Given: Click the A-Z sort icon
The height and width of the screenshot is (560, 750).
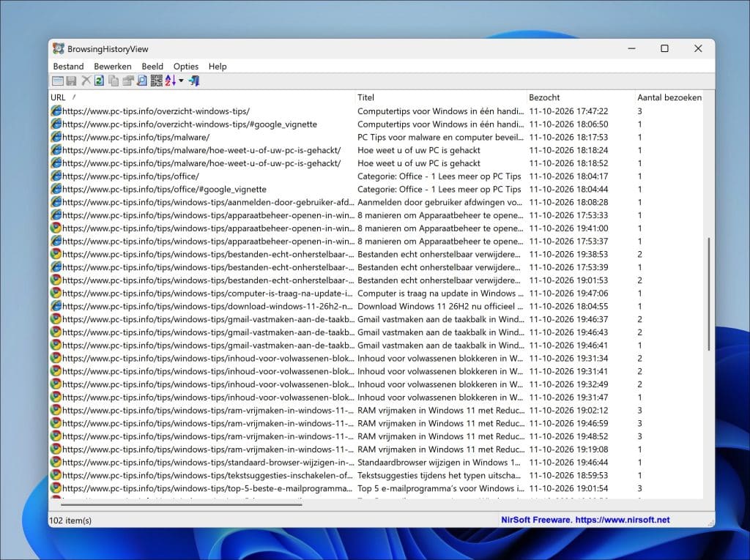Looking at the screenshot, I should point(171,81).
